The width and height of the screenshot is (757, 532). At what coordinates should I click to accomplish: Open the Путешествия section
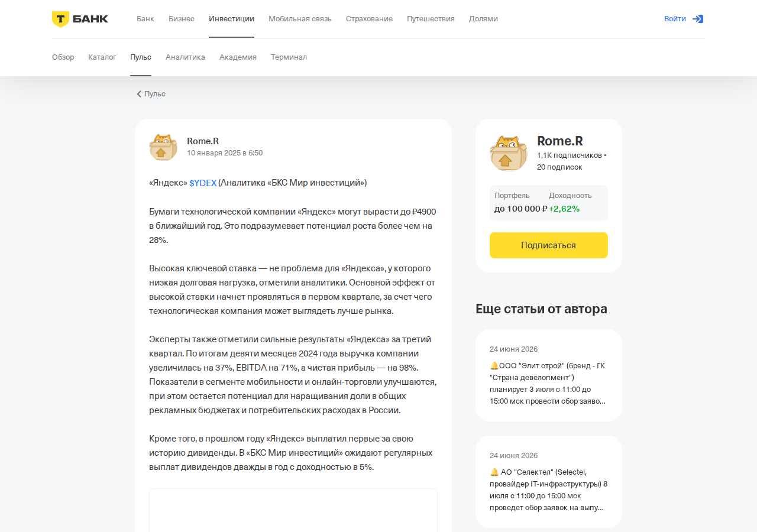(431, 19)
